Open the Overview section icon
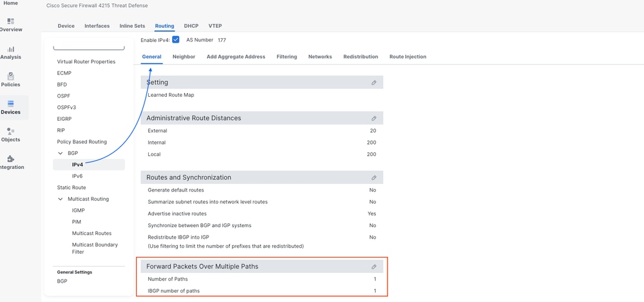The width and height of the screenshot is (644, 302). [11, 21]
